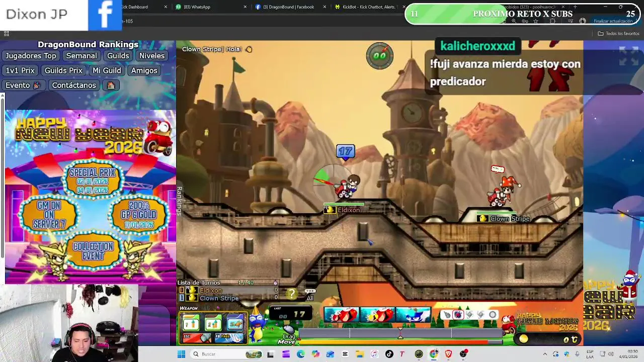This screenshot has height=362, width=644.
Task: Open Microsoft Edge from the taskbar
Action: point(300,354)
